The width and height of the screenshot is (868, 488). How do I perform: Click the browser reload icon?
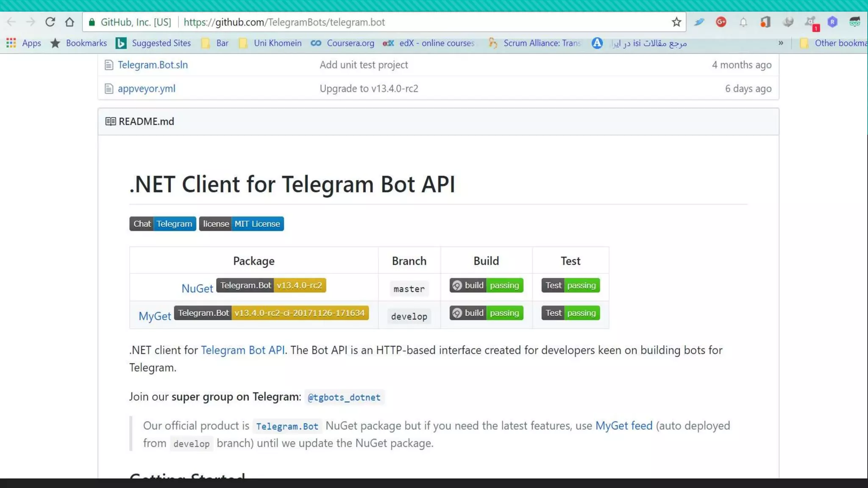[50, 22]
